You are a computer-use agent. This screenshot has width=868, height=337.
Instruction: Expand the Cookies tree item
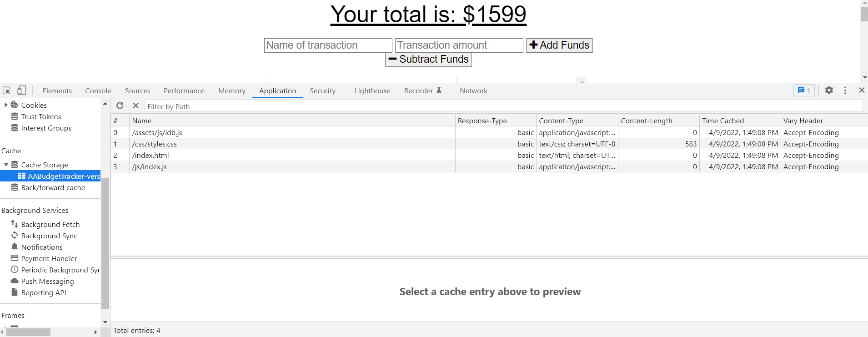(6, 105)
